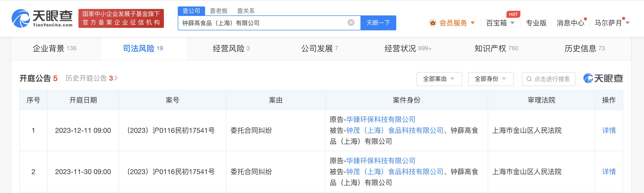Open the 马尔萨月 user account menu
Image resolution: width=644 pixels, height=193 pixels.
tap(611, 23)
